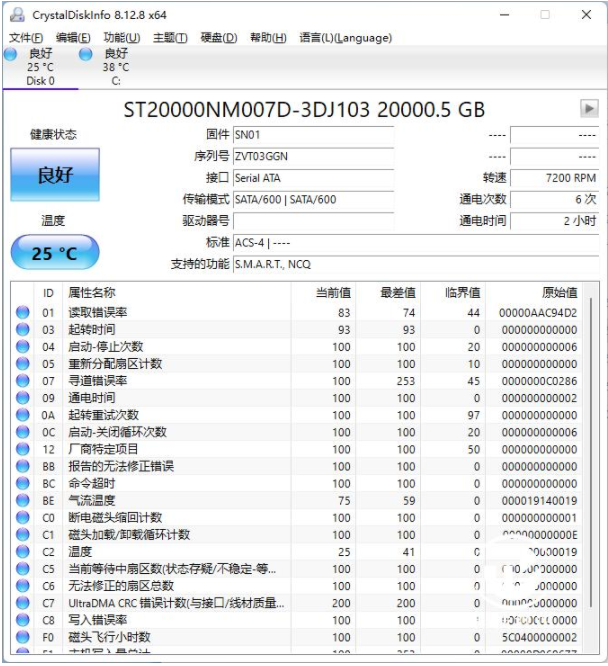Click status orb for 气流温度 row

coord(22,501)
